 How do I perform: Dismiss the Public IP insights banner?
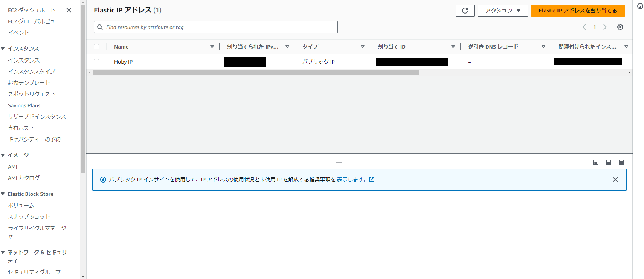615,180
